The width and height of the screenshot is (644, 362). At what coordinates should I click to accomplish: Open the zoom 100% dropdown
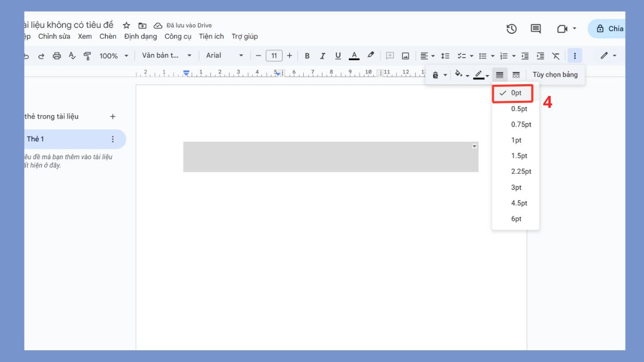click(114, 56)
